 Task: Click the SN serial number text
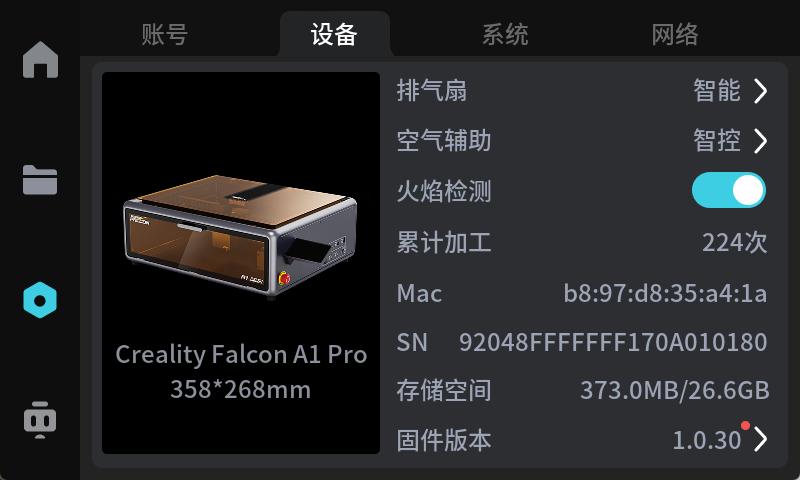coord(613,342)
